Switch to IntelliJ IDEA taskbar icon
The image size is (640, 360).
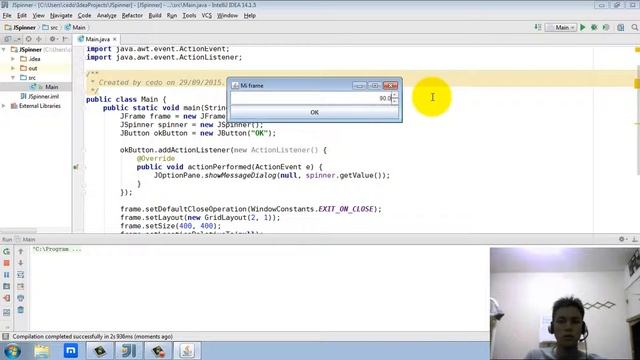point(129,351)
